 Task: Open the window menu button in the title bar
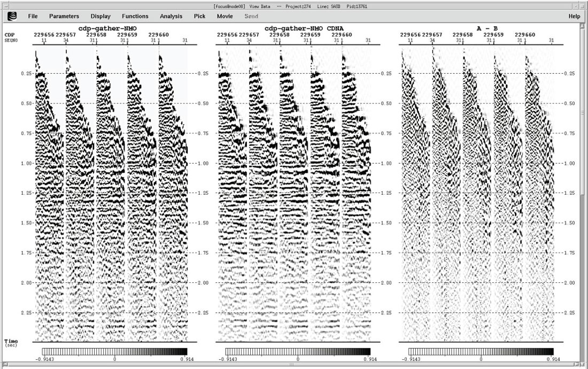6,6
